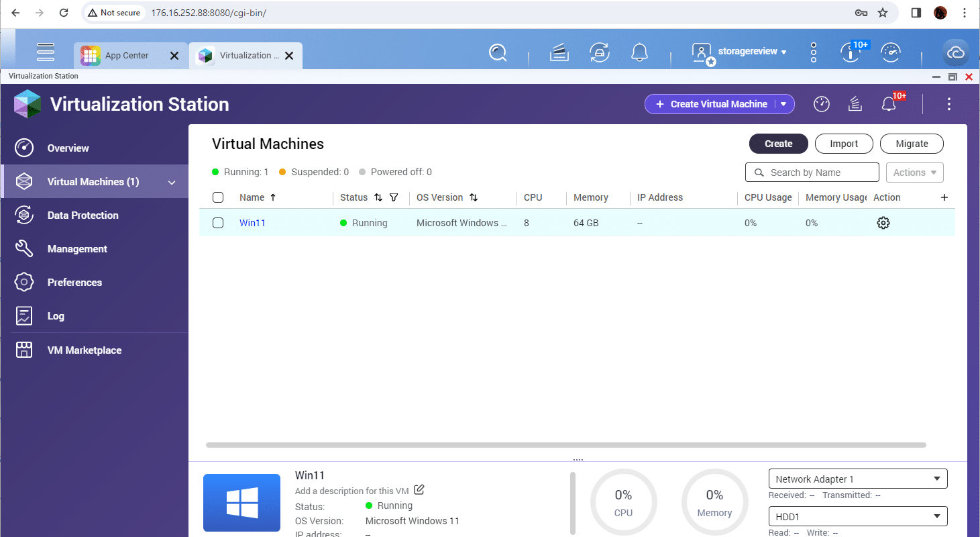Open Win11 action gear icon
Screen dimensions: 980x537
pos(883,223)
